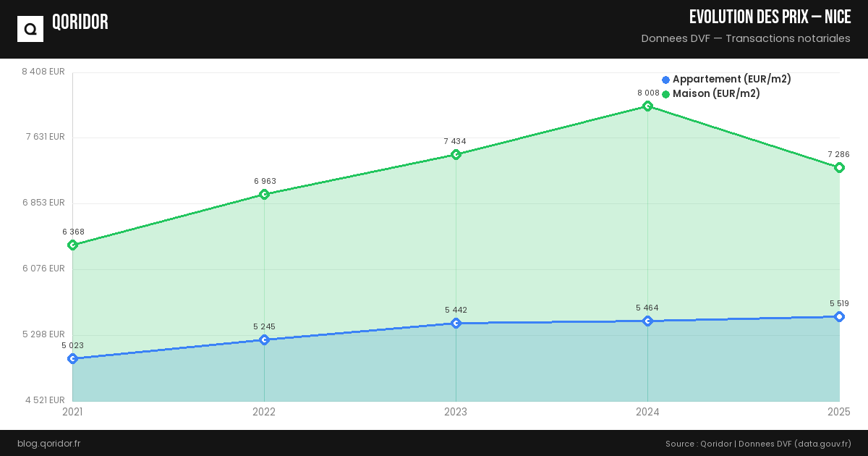Screen dimensions: 868x456
Task: Click the Appartement 2025 marker at 5 519
Action: point(839,316)
